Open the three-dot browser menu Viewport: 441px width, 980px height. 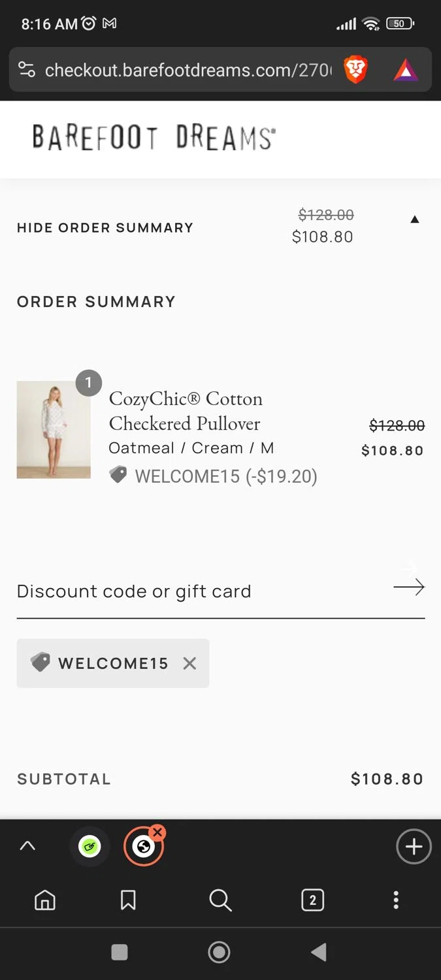click(395, 900)
